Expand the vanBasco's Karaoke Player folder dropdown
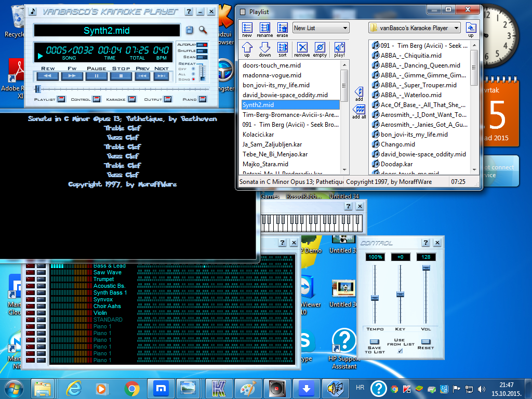 (415, 28)
